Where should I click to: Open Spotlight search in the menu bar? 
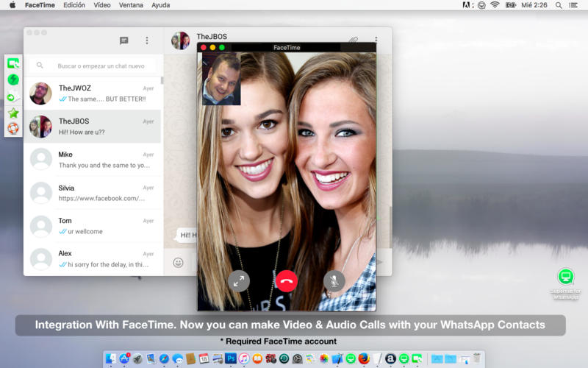(559, 5)
